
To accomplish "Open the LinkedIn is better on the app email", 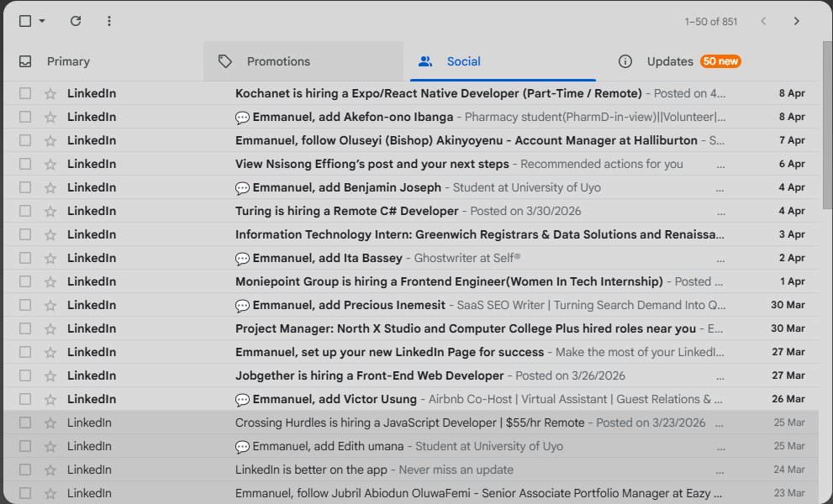I will pyautogui.click(x=411, y=470).
